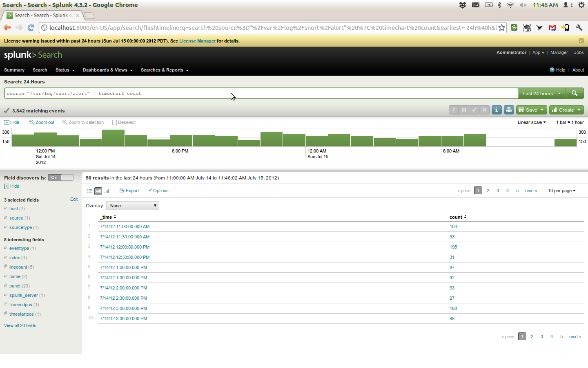Switch to the Summary tab
The image size is (588, 368).
[14, 70]
